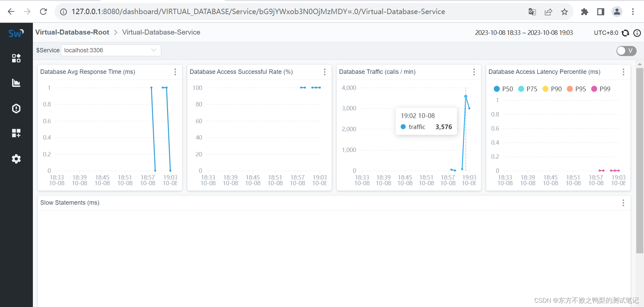This screenshot has width=644, height=307.
Task: Open the alert shield sidebar icon
Action: point(16,108)
